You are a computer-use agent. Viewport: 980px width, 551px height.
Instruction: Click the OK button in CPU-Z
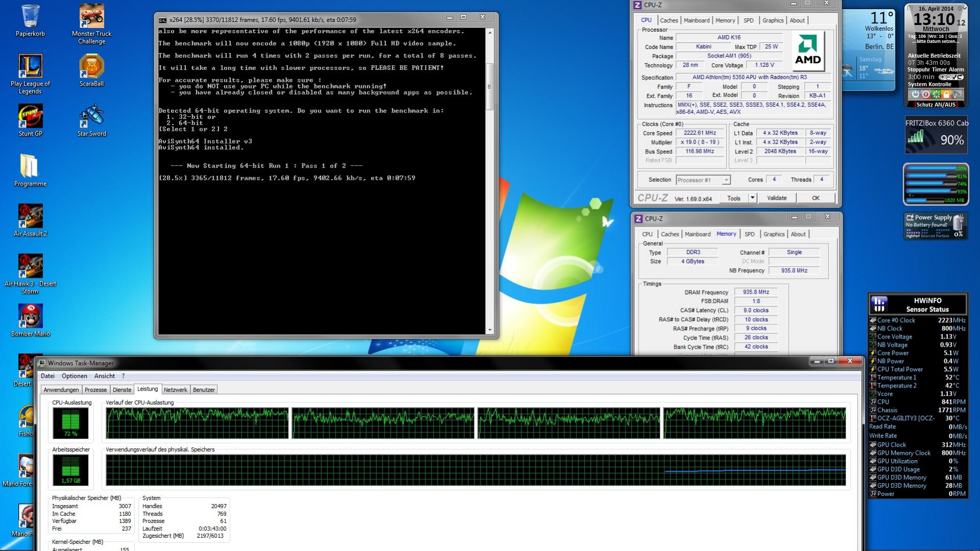tap(816, 198)
